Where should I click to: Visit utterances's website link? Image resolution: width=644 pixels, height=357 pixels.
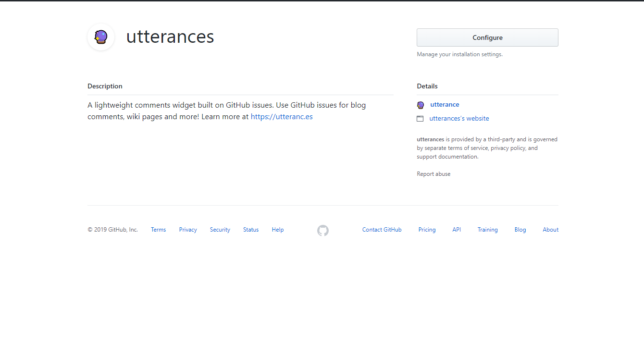[x=458, y=118]
